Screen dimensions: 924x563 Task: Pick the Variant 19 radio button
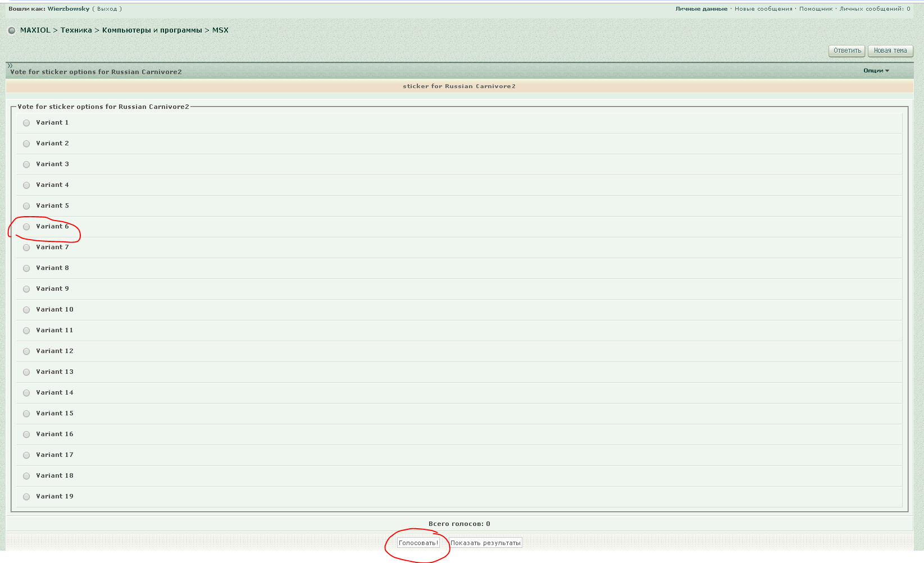point(26,497)
